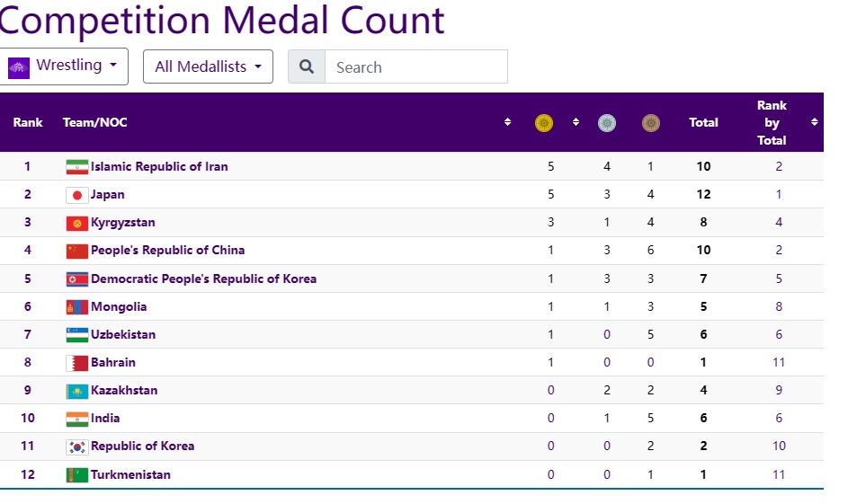Click Mongolia's total medal count 5
This screenshot has height=504, width=857.
[703, 306]
